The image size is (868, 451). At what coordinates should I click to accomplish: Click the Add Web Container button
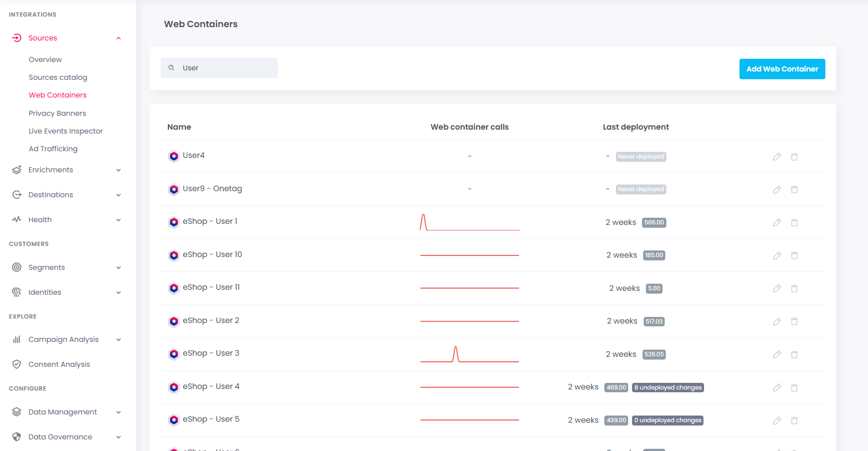point(782,69)
